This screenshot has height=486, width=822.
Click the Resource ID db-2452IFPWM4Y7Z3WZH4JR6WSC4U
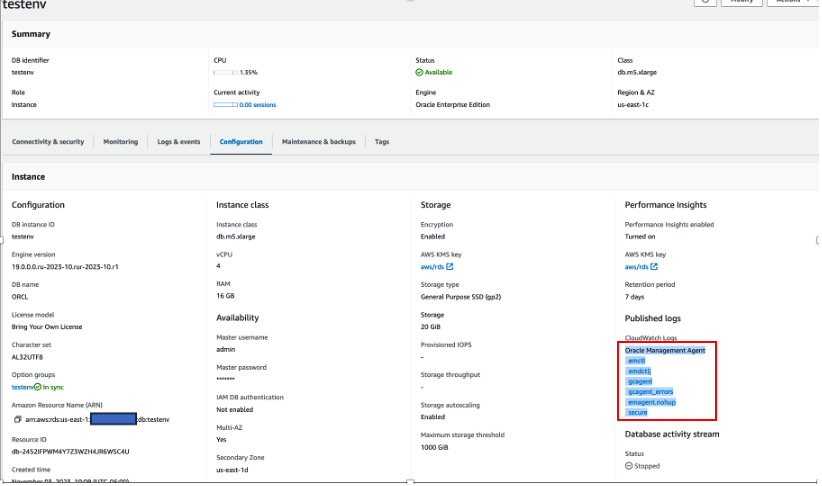[x=70, y=451]
